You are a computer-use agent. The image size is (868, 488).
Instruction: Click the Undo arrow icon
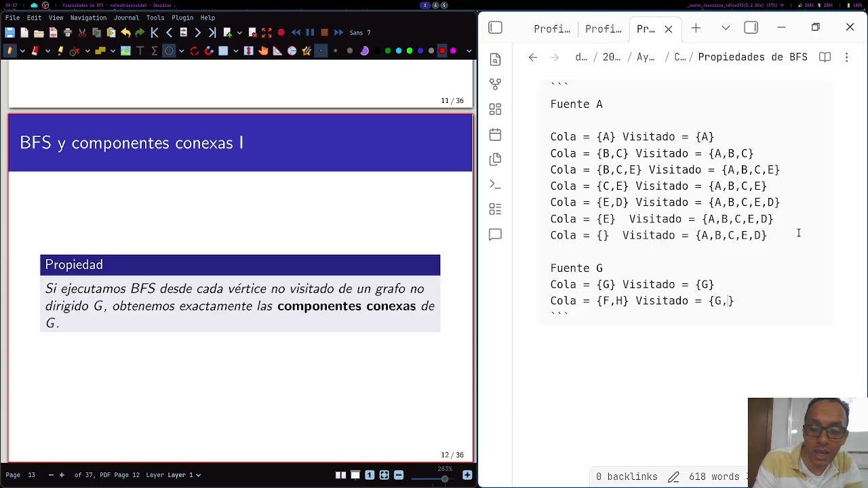[x=125, y=33]
